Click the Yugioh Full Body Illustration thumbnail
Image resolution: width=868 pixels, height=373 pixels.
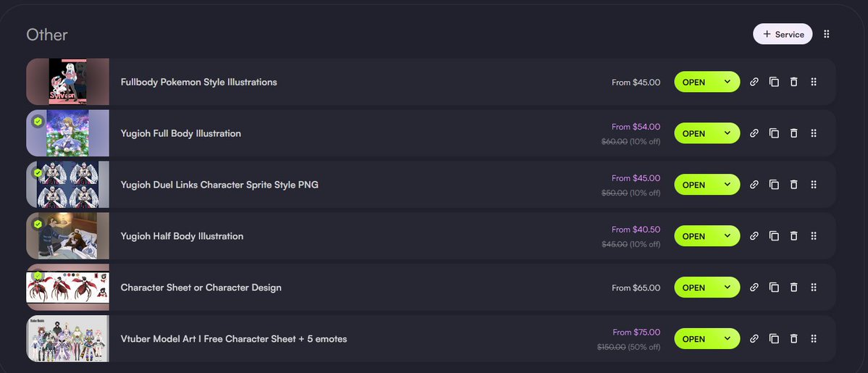67,133
